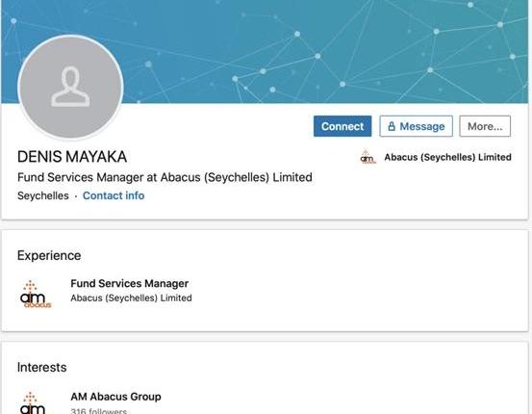Click the Connect button
The width and height of the screenshot is (532, 414).
pyautogui.click(x=342, y=126)
